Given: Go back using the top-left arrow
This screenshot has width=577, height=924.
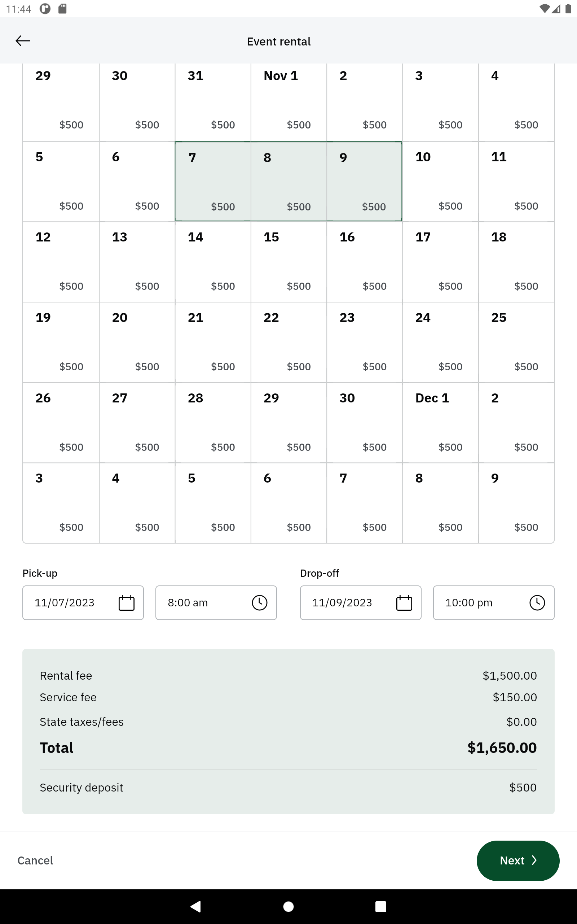Looking at the screenshot, I should pos(23,41).
